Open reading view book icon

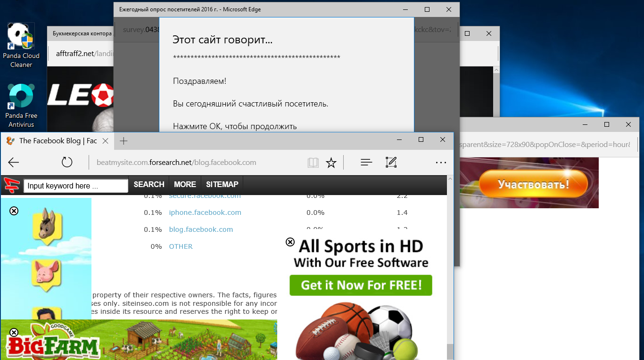click(x=313, y=163)
